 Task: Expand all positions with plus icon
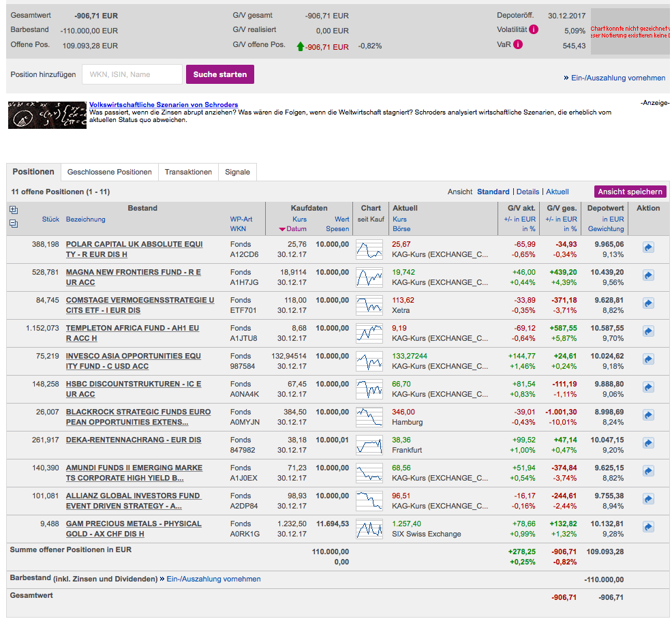[x=13, y=209]
